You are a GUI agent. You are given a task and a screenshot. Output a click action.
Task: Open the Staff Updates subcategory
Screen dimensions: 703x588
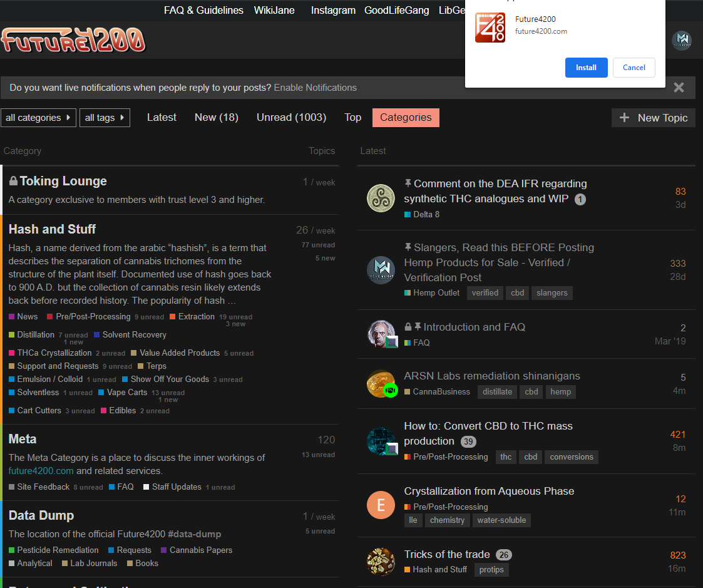point(172,487)
